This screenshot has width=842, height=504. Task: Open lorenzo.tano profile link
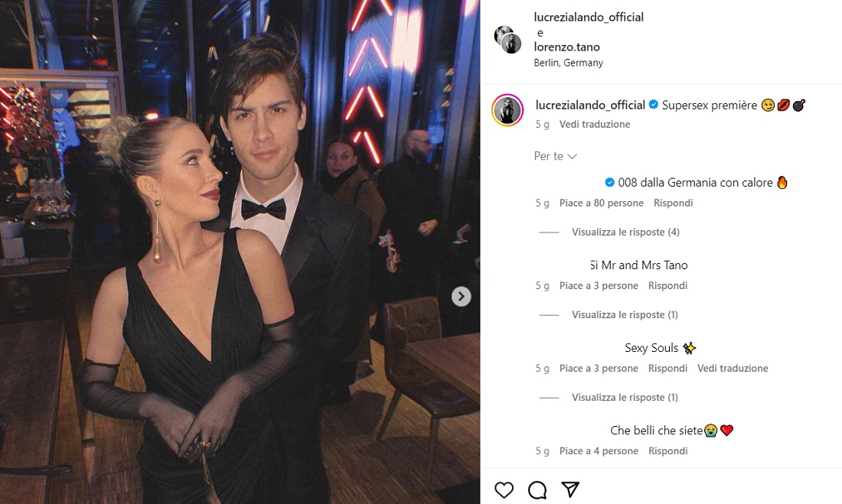pyautogui.click(x=566, y=47)
